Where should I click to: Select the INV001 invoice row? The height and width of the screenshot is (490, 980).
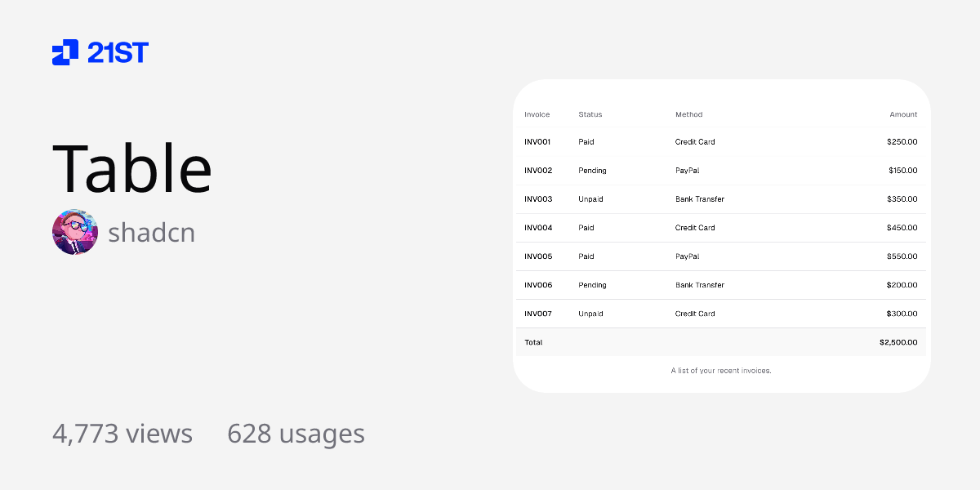(537, 141)
